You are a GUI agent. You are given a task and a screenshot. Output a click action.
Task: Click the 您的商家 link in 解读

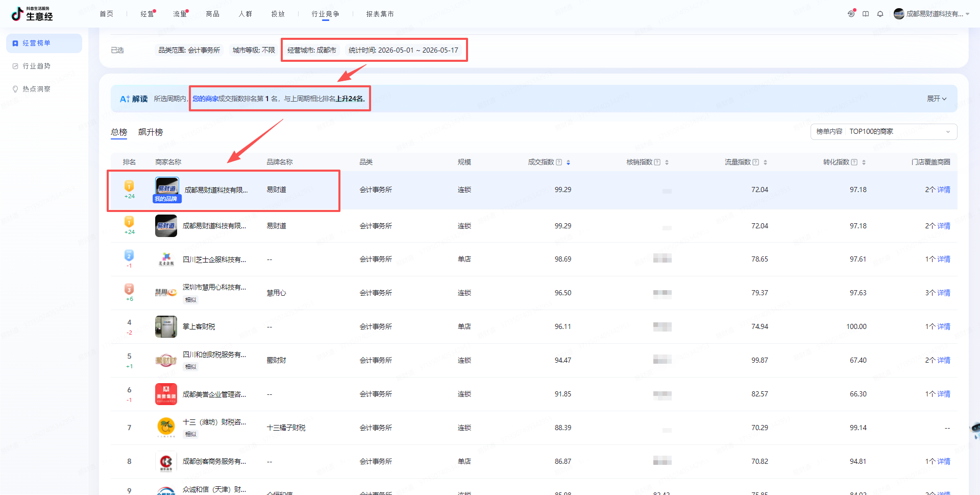pos(205,99)
